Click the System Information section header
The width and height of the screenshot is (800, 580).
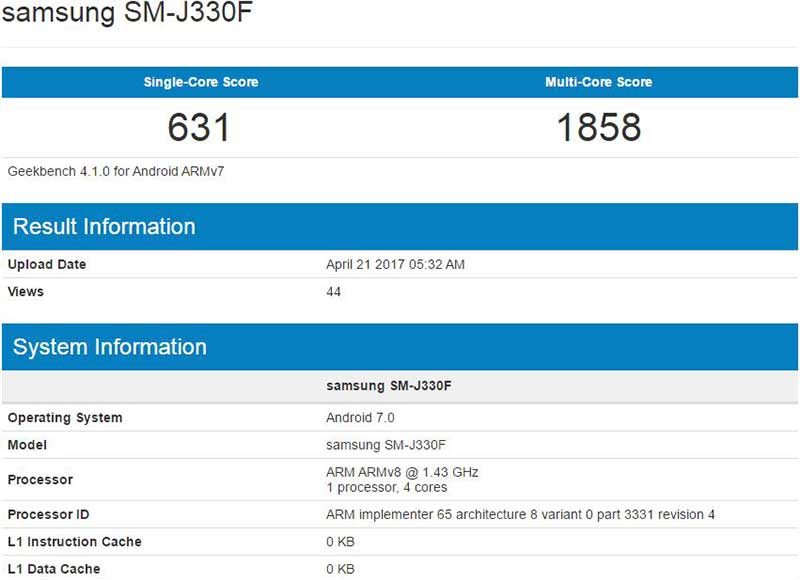(x=110, y=347)
